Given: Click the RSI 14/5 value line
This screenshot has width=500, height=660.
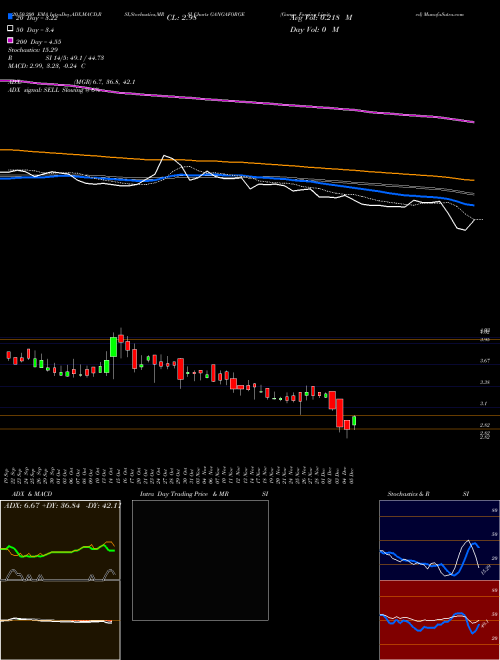Looking at the screenshot, I should (x=56, y=58).
